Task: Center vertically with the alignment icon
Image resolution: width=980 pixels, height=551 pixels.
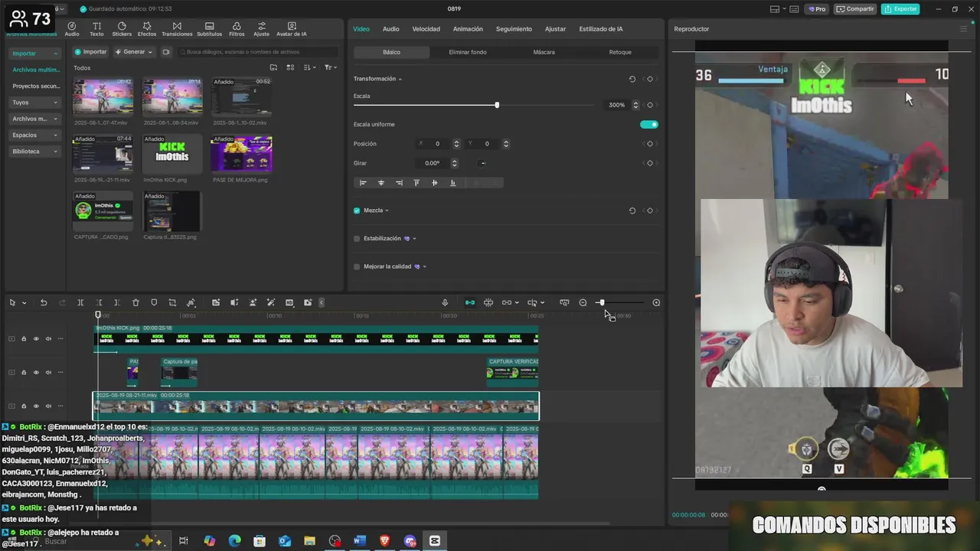Action: pyautogui.click(x=434, y=183)
